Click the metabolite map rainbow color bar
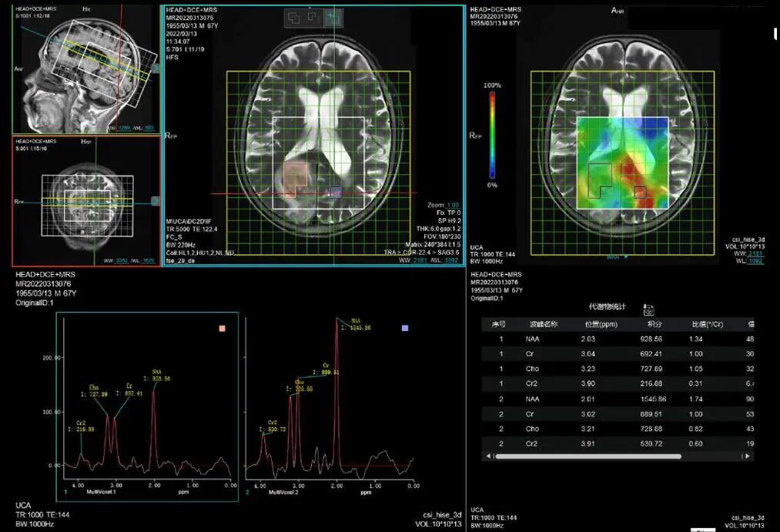 click(x=493, y=135)
